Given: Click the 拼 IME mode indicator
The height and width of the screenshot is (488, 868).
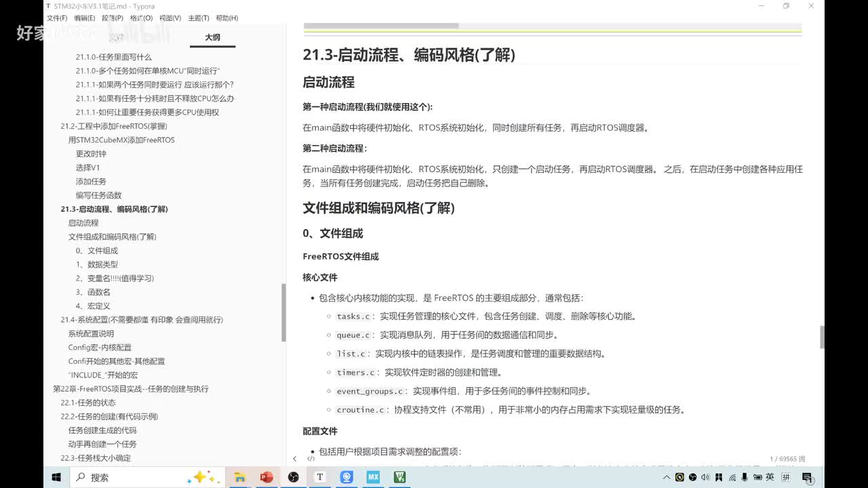Looking at the screenshot, I should [785, 477].
